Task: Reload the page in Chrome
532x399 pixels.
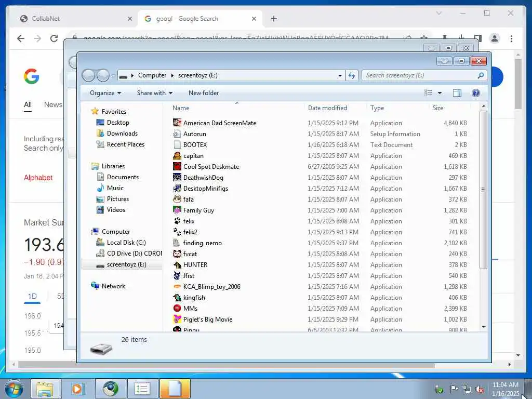Action: (x=54, y=38)
